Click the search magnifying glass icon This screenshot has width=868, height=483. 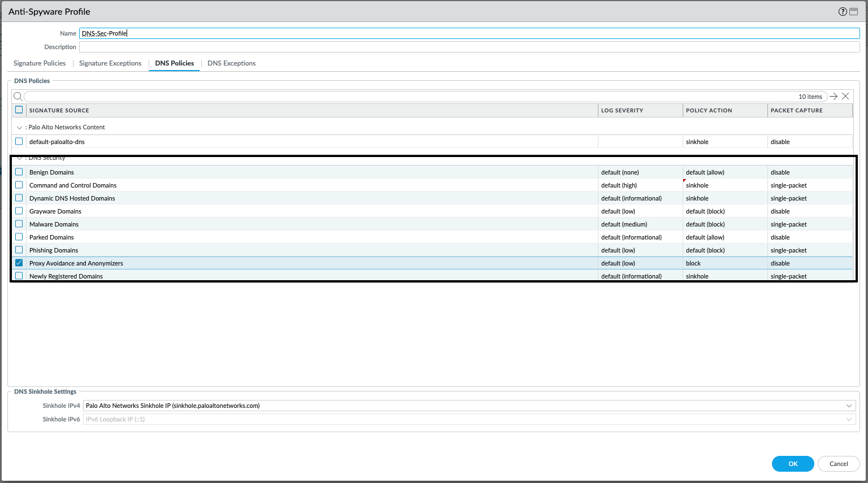[x=17, y=96]
